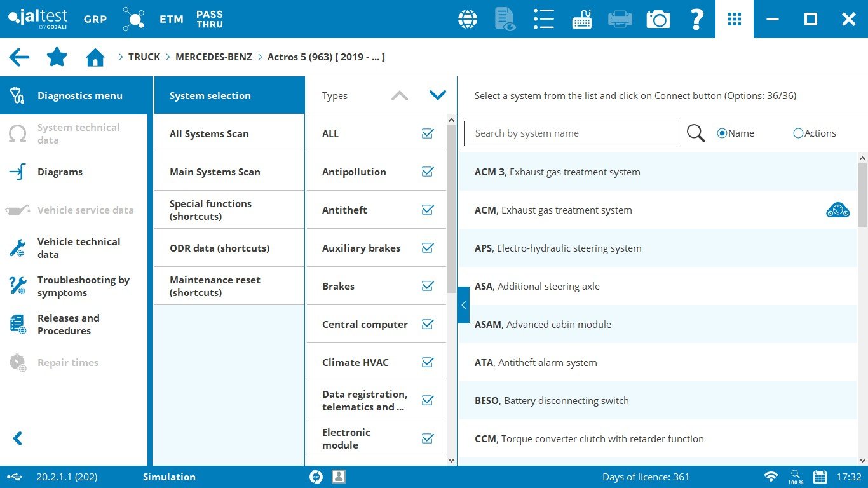Select the Actions radio button
Viewport: 868px width, 488px height.
click(x=798, y=133)
